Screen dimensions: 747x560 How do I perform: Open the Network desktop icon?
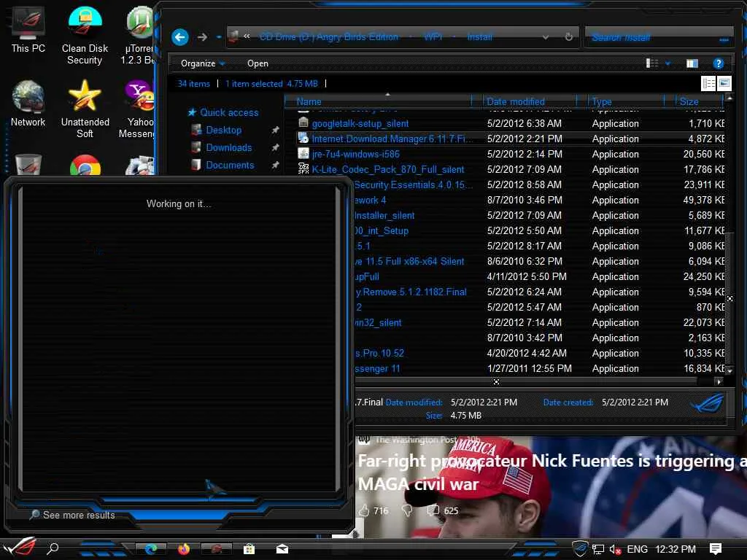28,104
